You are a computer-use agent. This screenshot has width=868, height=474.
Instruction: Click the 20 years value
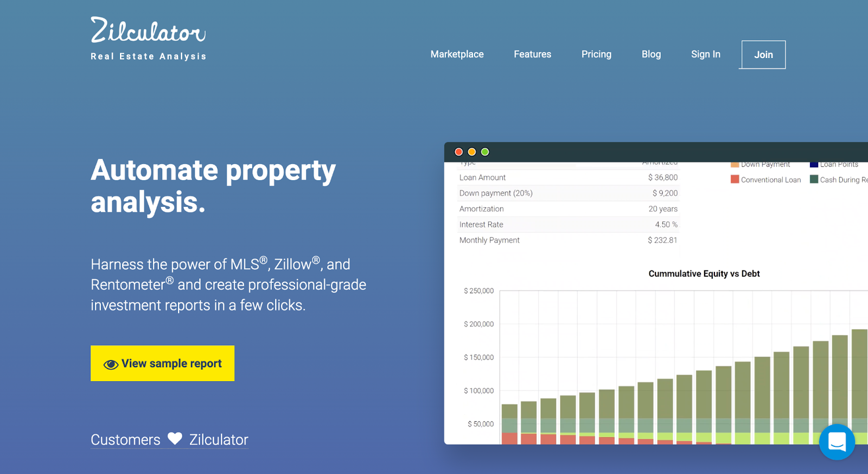tap(663, 209)
